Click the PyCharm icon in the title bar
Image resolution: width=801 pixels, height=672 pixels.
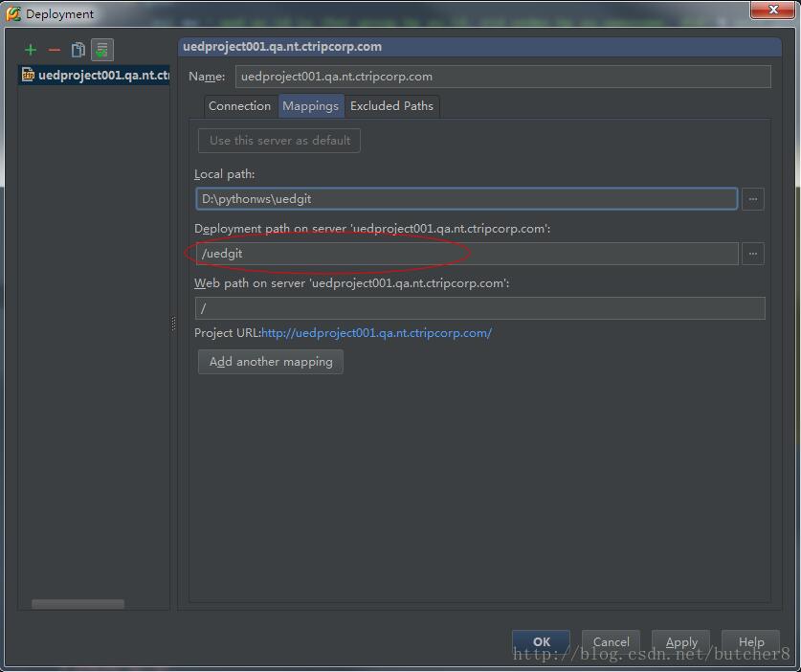pyautogui.click(x=13, y=13)
